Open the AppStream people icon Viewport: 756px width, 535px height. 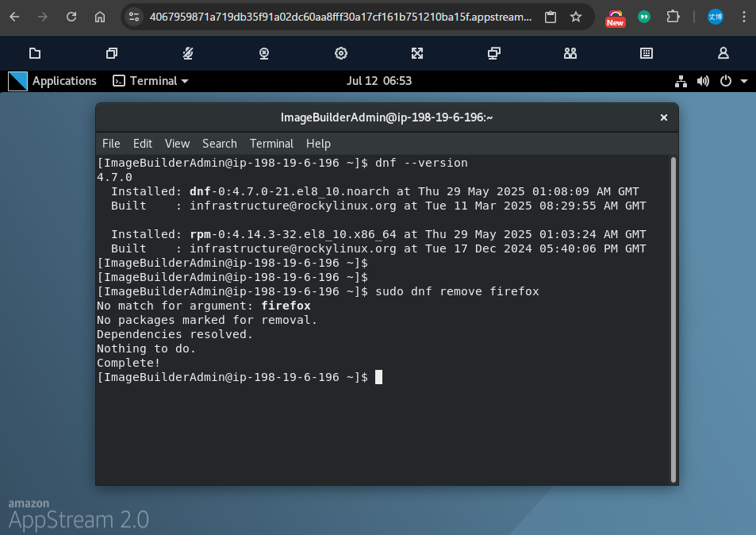point(570,53)
